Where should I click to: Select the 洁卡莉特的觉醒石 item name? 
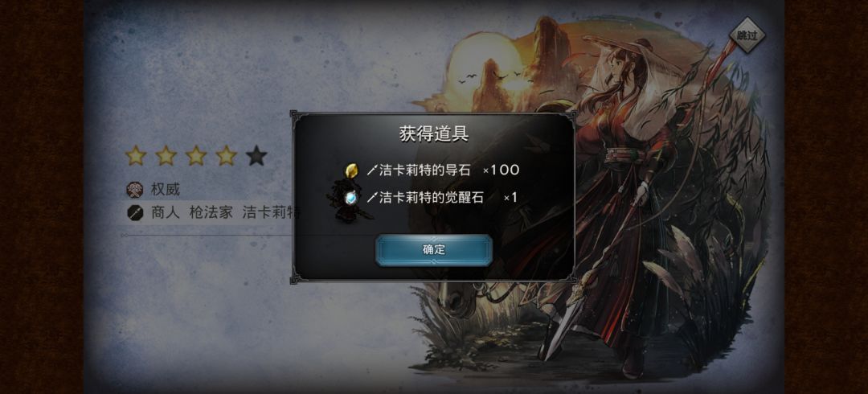[x=432, y=197]
